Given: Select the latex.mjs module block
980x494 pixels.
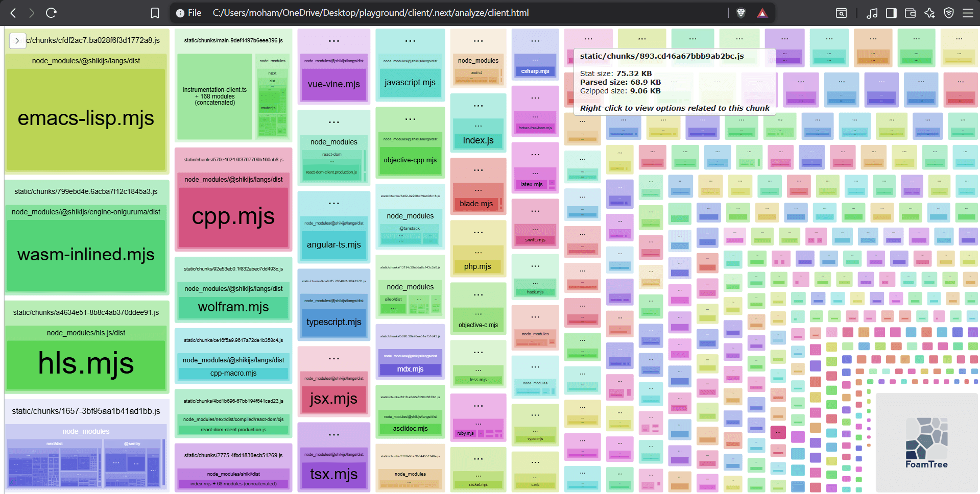Looking at the screenshot, I should coord(531,184).
